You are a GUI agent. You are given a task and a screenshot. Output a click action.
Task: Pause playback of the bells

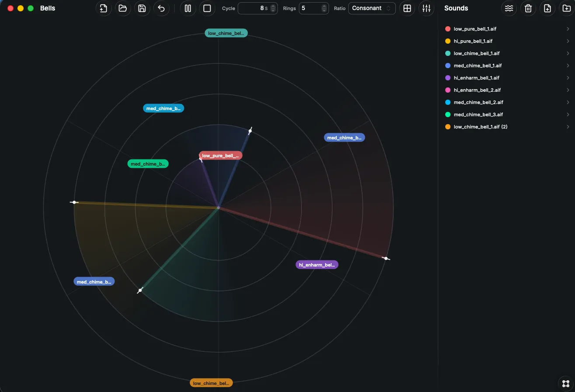[x=188, y=8]
